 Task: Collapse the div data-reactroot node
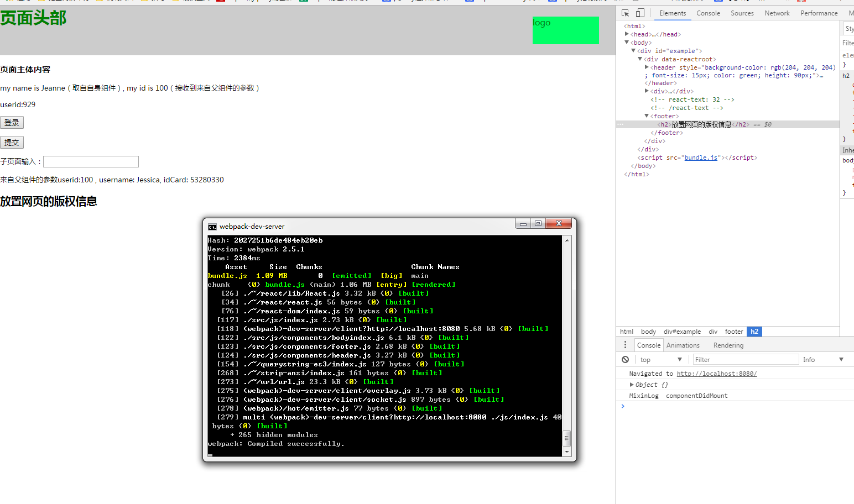[x=640, y=59]
